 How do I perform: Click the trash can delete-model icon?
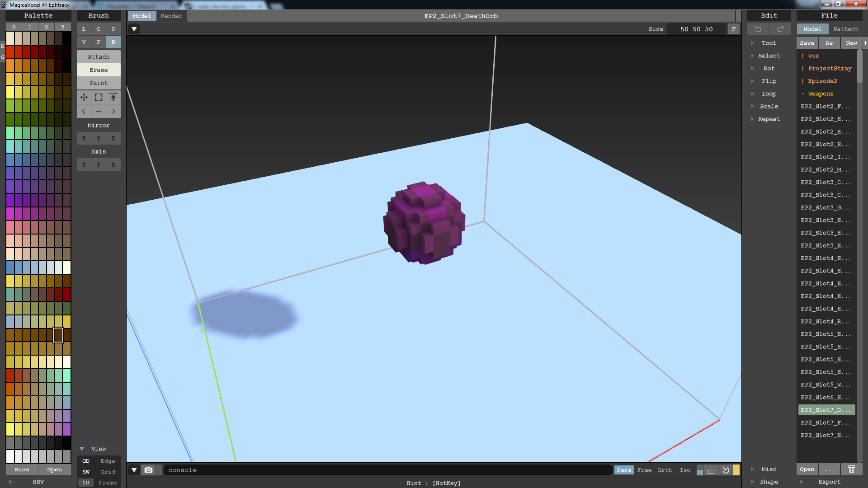click(x=851, y=469)
